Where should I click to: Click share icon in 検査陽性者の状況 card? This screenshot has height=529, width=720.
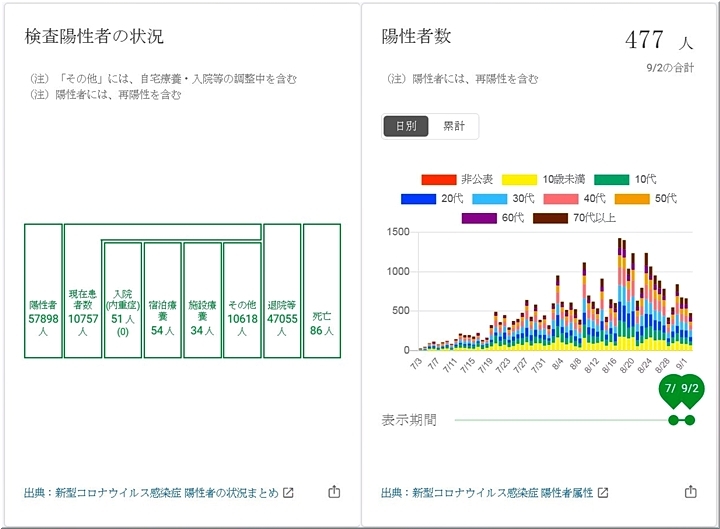tap(334, 492)
